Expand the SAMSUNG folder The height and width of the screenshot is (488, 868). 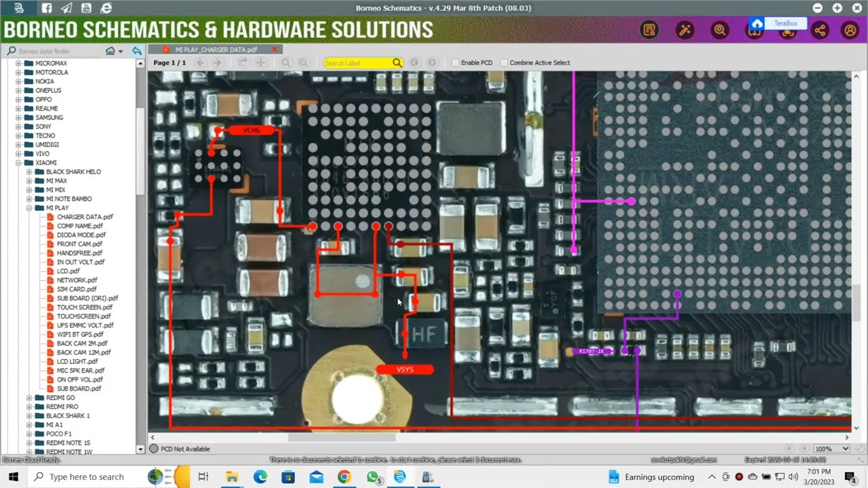pyautogui.click(x=19, y=117)
